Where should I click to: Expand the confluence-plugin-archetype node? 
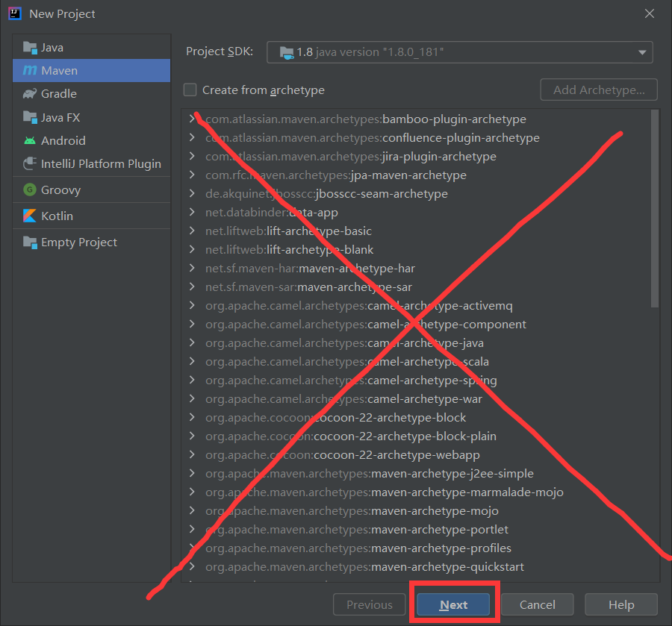(x=192, y=137)
